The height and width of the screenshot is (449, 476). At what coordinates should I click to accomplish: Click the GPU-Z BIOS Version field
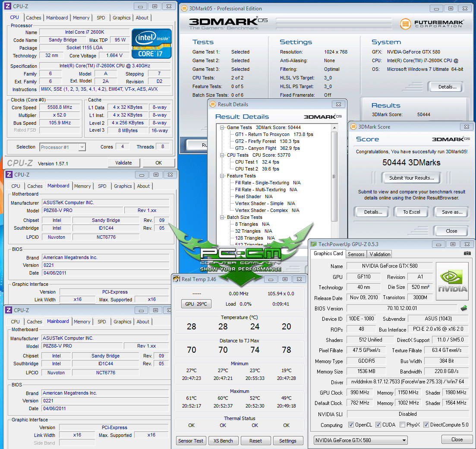tap(402, 308)
